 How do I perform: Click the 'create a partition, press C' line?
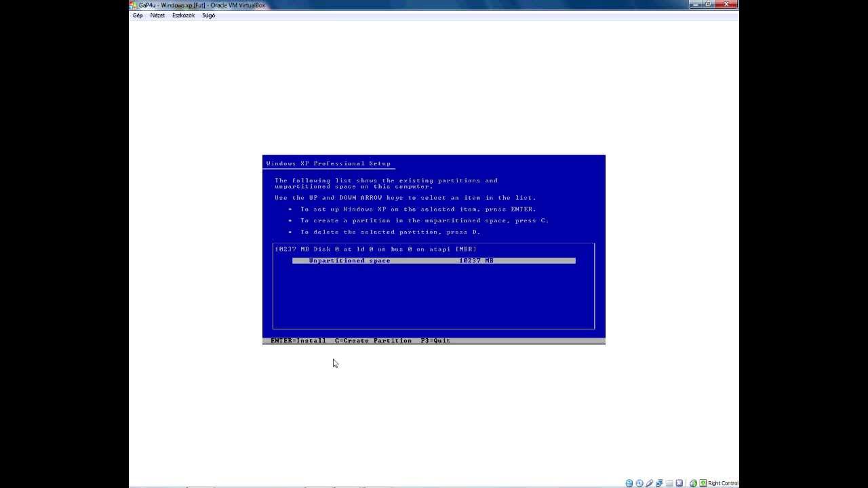tap(425, 220)
